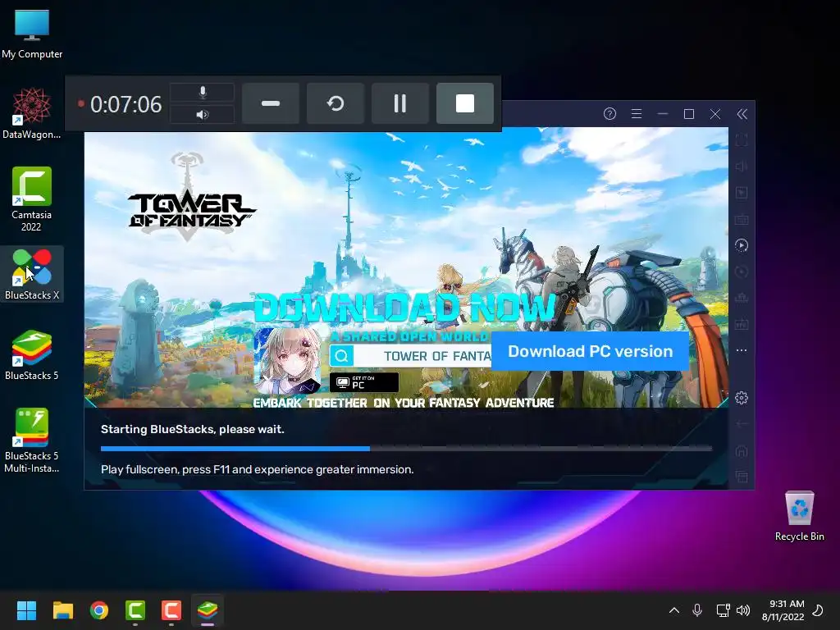Click the sync/rotate icon in the sidebar
Image resolution: width=840 pixels, height=630 pixels.
point(742,272)
